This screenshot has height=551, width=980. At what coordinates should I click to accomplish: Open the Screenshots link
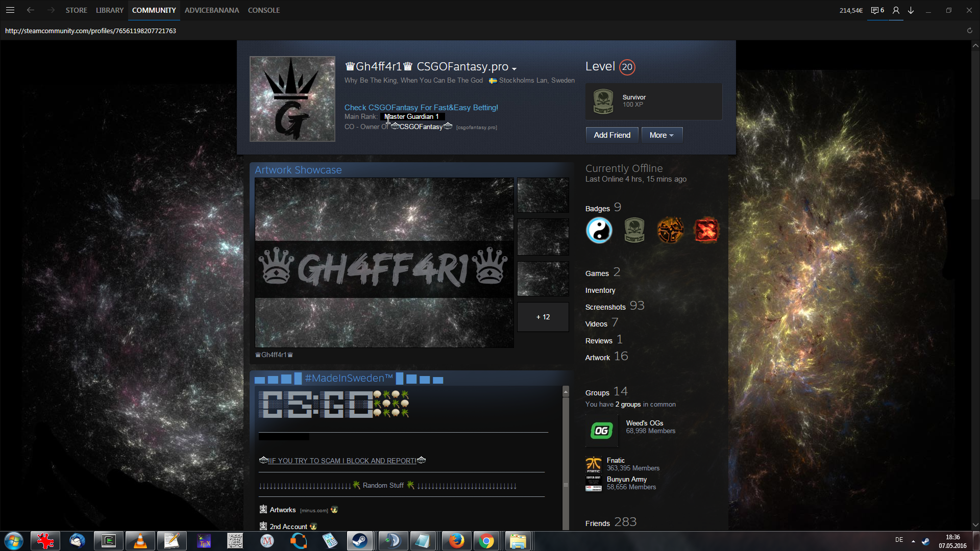605,307
